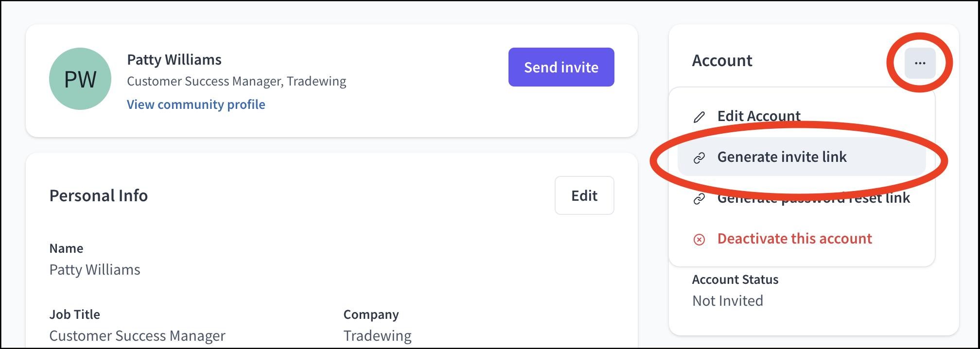
Task: Click the Account panel heading
Action: tap(722, 60)
